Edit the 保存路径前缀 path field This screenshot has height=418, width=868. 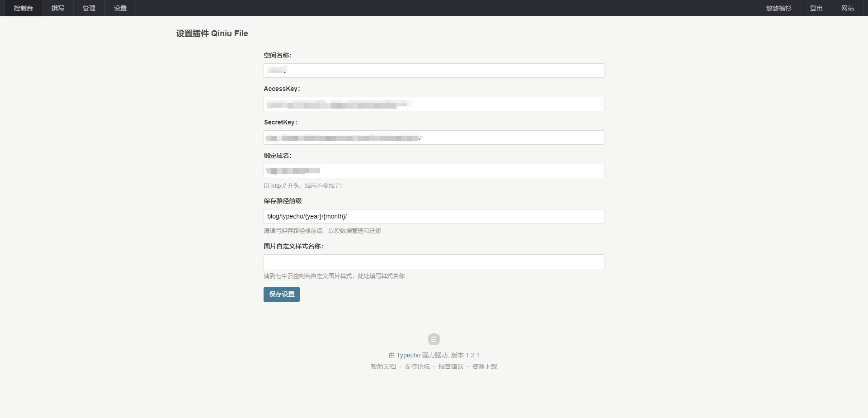[434, 216]
